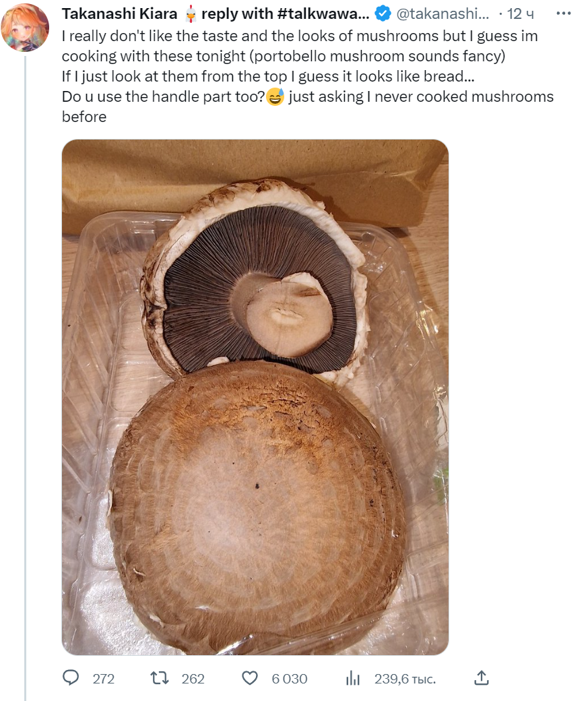This screenshot has height=701, width=588.
Task: Open Takanashi Kiara's profile avatar
Action: [25, 27]
